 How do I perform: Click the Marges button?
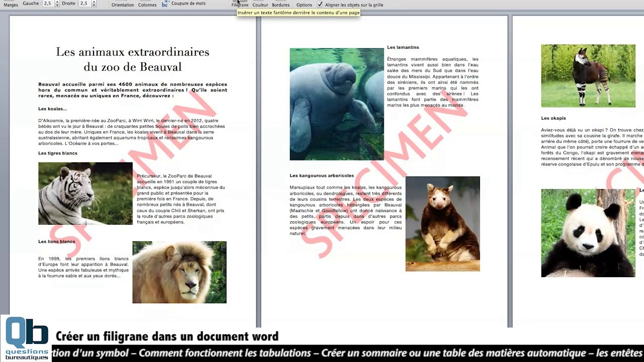[x=11, y=4]
